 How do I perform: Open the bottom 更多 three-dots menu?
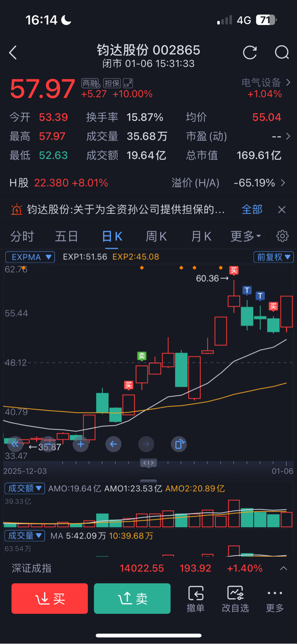click(x=275, y=599)
